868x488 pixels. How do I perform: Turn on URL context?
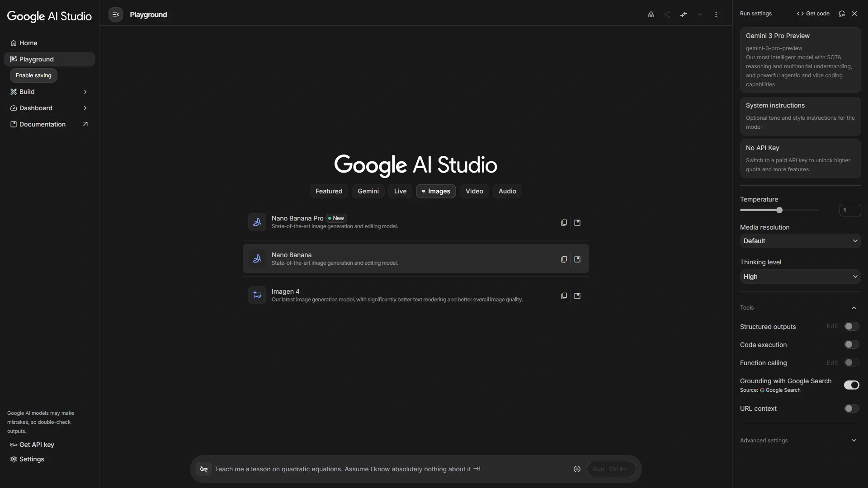pyautogui.click(x=851, y=408)
